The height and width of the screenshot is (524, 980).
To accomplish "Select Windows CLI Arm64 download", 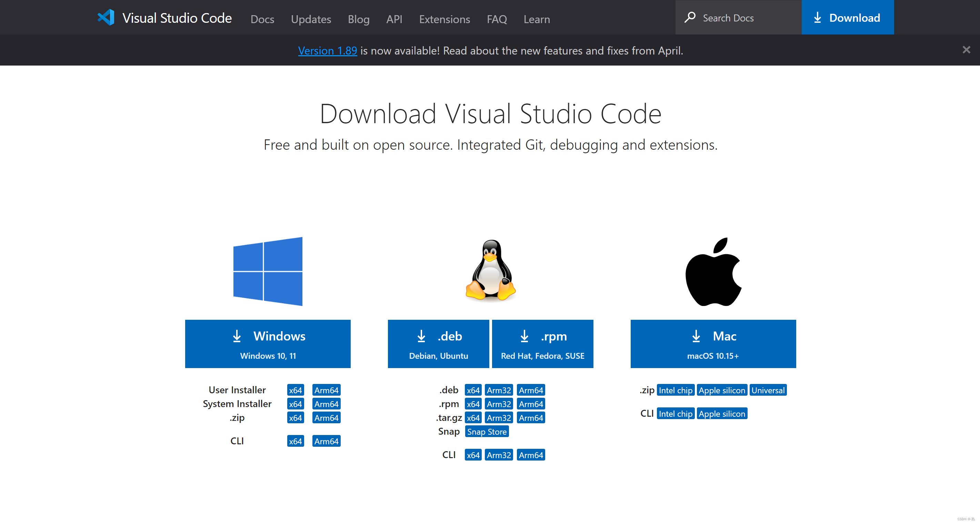I will click(x=326, y=442).
